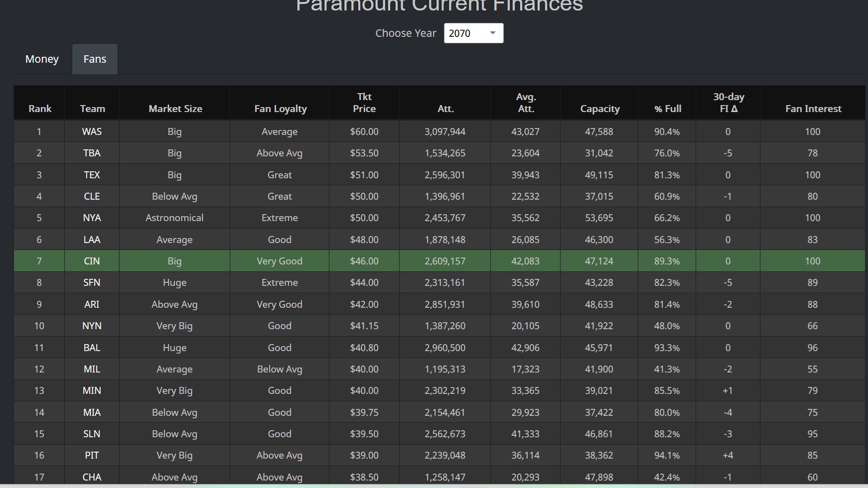Sort by Avg. Att. column header
The image size is (868, 488).
click(x=526, y=103)
